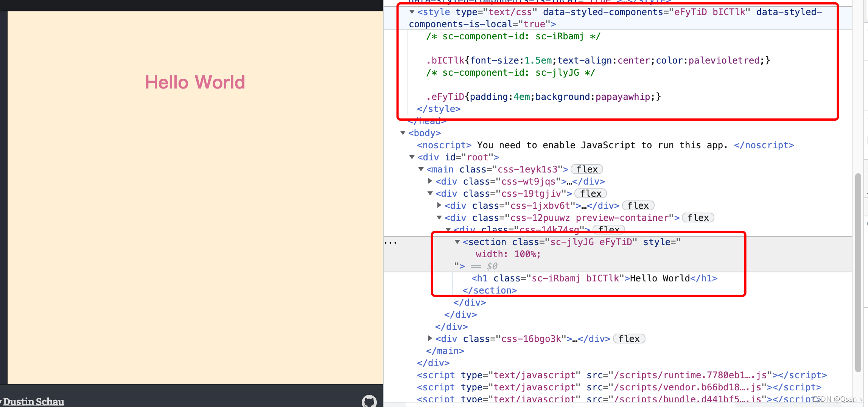868x407 pixels.
Task: Click the closing </section> tag line
Action: point(490,290)
